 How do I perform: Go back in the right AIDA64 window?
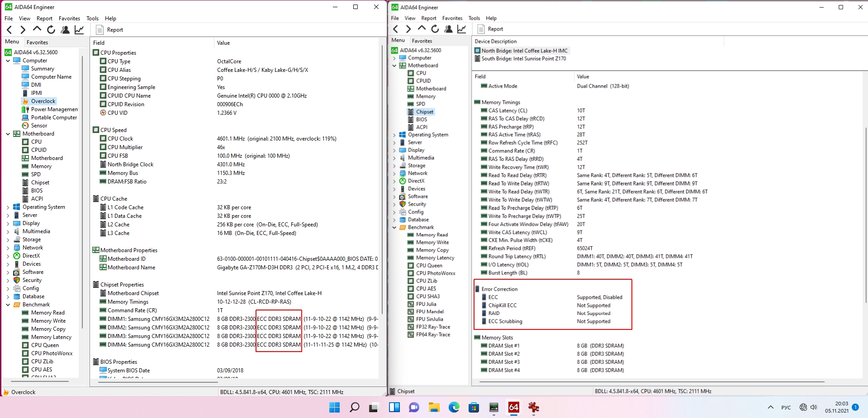point(396,29)
